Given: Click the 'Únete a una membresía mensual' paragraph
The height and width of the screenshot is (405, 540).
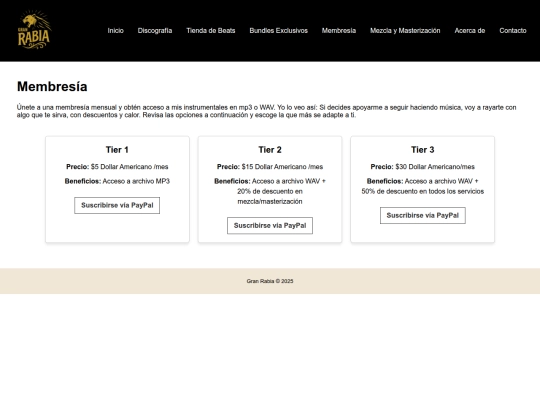Looking at the screenshot, I should [267, 111].
